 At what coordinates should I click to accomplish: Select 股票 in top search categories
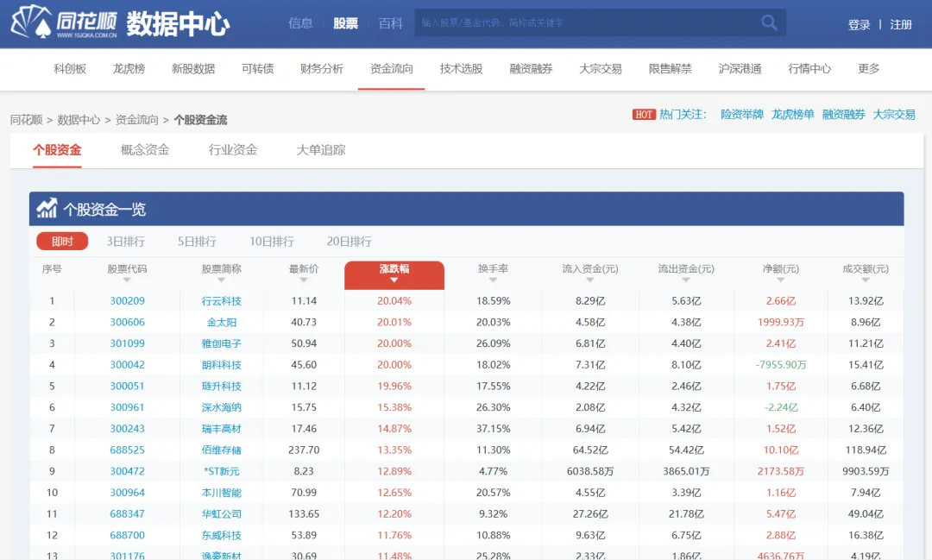click(345, 23)
